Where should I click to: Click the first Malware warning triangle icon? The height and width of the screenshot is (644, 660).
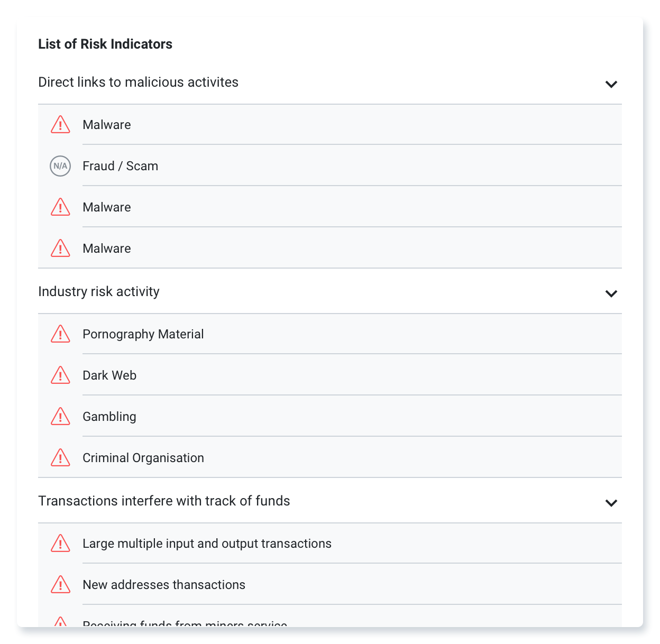(60, 124)
